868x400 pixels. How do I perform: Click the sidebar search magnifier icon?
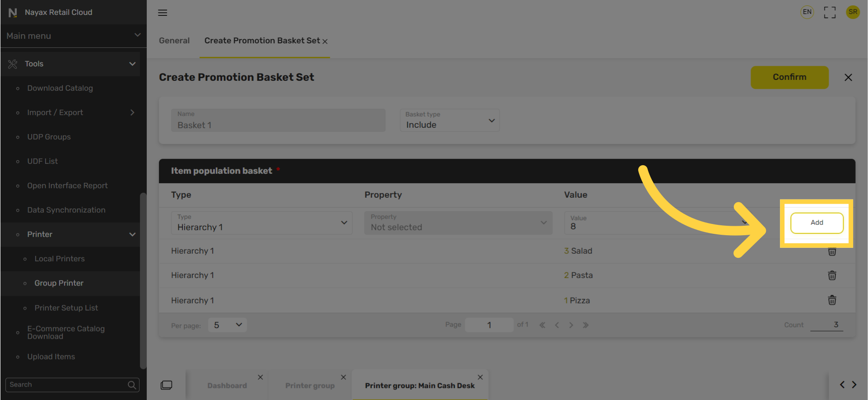pos(132,385)
